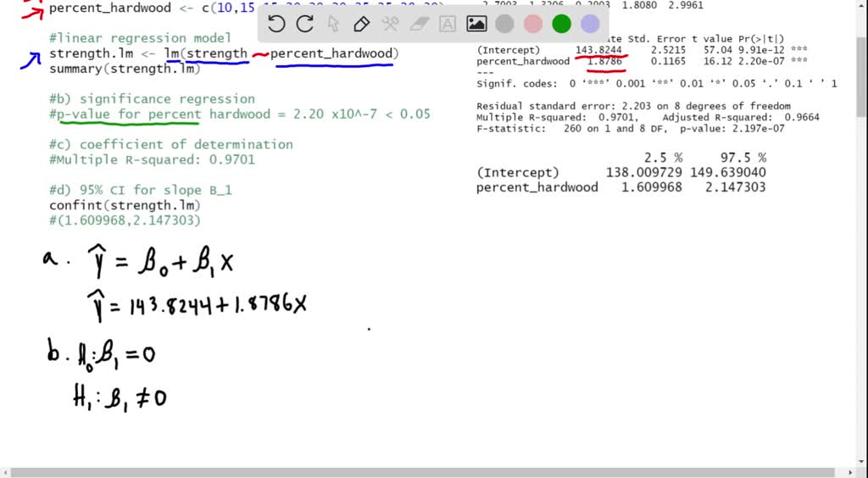
Task: Click the undo arrow in the annotation toolbar
Action: (276, 24)
